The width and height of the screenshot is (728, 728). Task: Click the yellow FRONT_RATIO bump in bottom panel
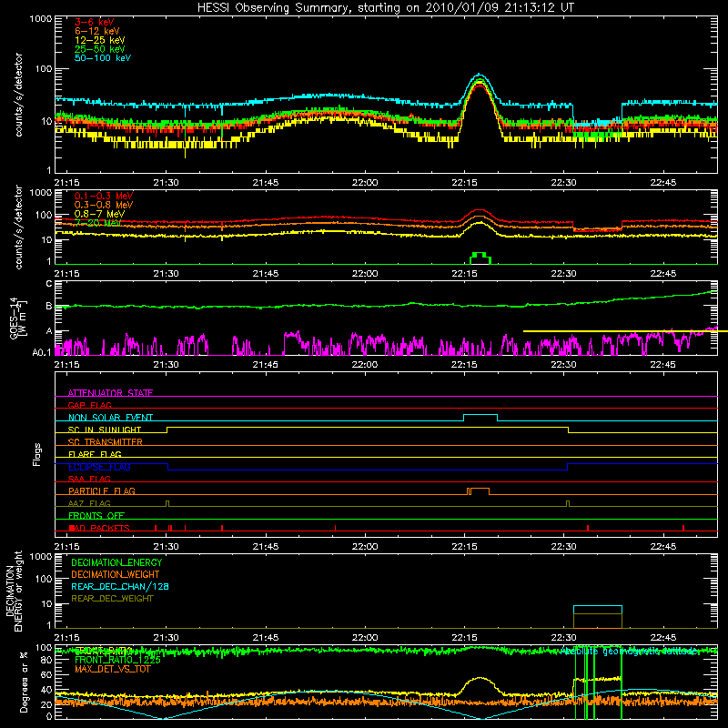tap(480, 685)
